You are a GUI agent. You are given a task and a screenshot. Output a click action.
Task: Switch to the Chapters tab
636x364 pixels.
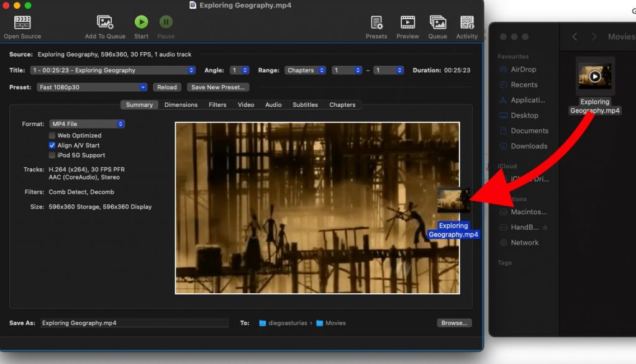tap(342, 105)
